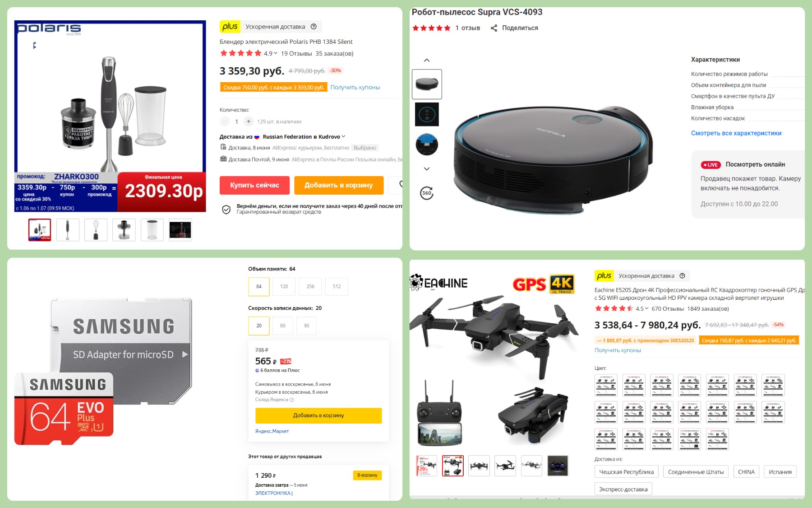
Task: Click the guaranteed refund shield icon
Action: click(226, 210)
